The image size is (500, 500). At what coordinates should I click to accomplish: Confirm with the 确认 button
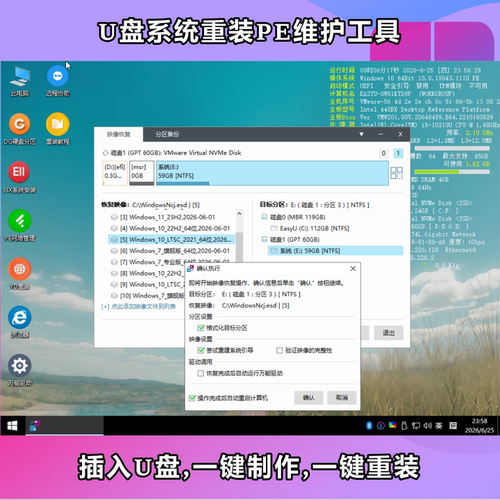309,398
